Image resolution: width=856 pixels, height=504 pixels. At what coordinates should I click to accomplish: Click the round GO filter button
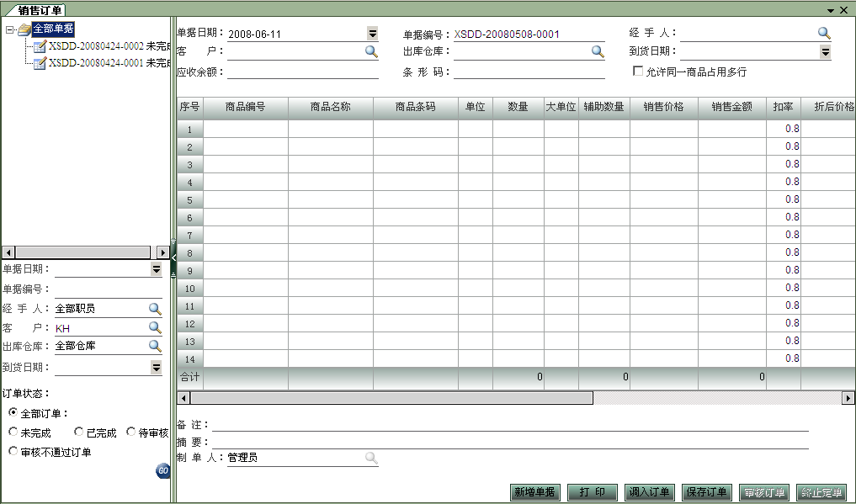coord(163,471)
